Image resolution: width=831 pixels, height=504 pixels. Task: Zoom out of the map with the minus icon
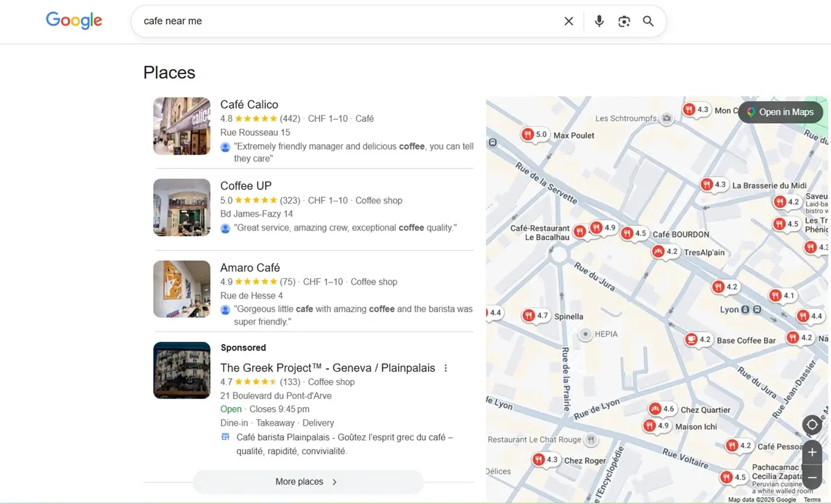point(812,476)
